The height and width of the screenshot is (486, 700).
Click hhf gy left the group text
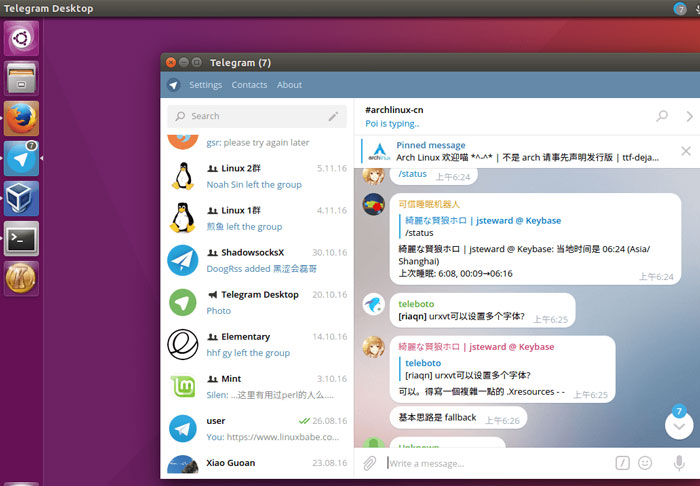coord(248,353)
